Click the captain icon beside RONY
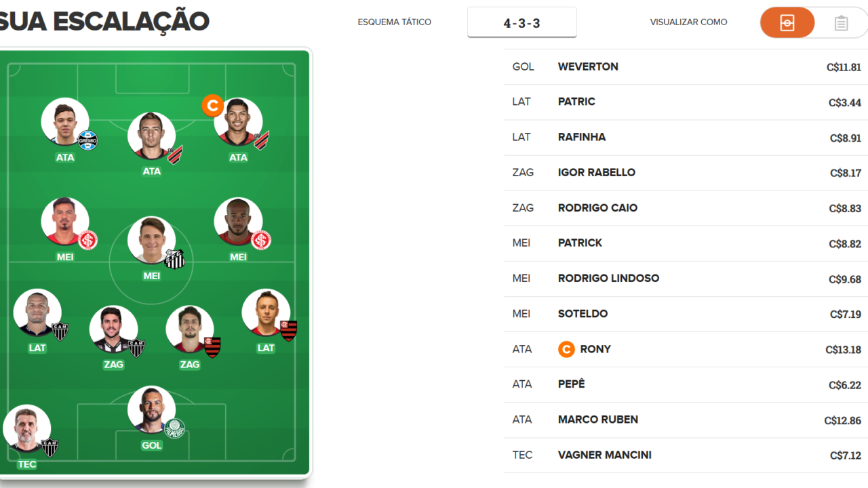This screenshot has height=488, width=868. pyautogui.click(x=566, y=349)
